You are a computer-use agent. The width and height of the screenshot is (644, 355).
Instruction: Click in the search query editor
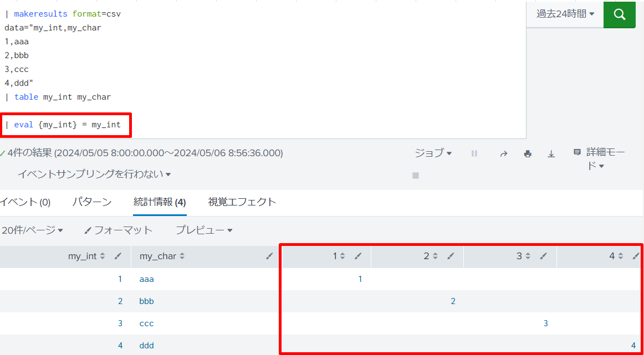263,69
